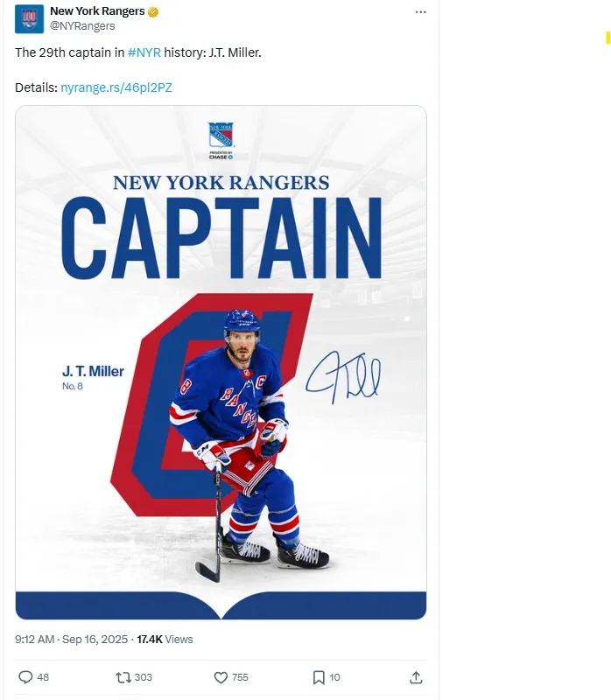Click the 10 bookmarks count
The image size is (611, 700).
[x=334, y=677]
